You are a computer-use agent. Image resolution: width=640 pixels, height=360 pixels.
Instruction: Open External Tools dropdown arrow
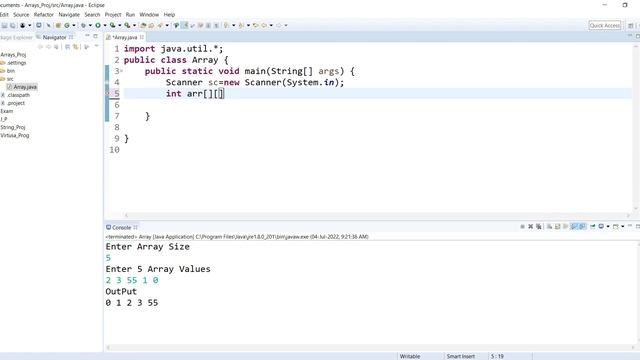pyautogui.click(x=134, y=25)
